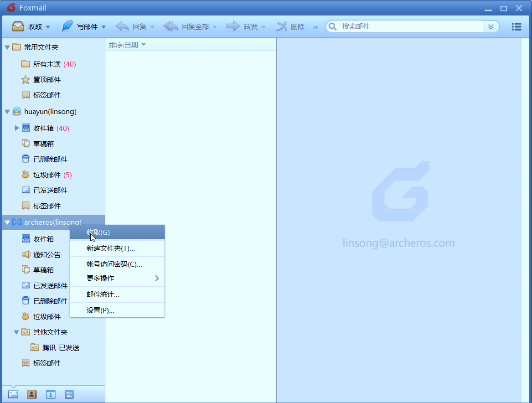
Task: Select the 转发 forward icon
Action: (233, 26)
